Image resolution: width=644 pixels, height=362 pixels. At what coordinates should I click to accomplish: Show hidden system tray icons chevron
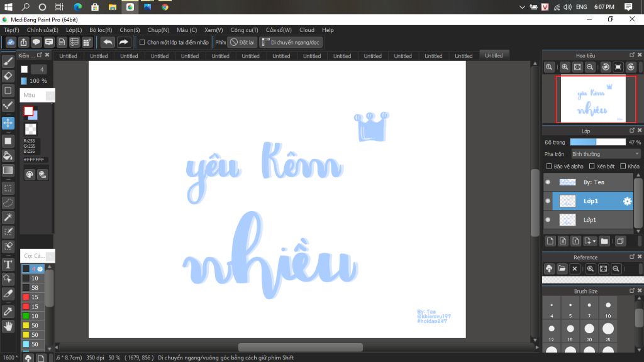click(522, 7)
